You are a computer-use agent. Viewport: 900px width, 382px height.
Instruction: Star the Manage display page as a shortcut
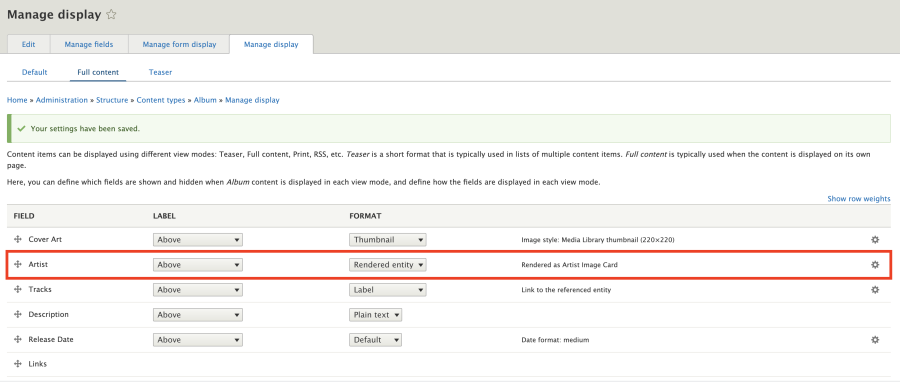click(111, 15)
